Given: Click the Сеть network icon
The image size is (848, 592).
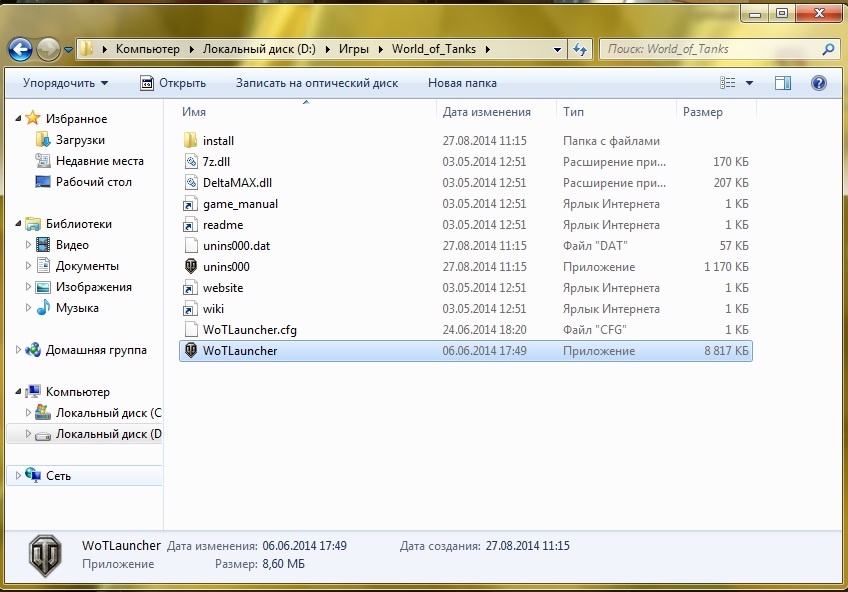Looking at the screenshot, I should [34, 475].
